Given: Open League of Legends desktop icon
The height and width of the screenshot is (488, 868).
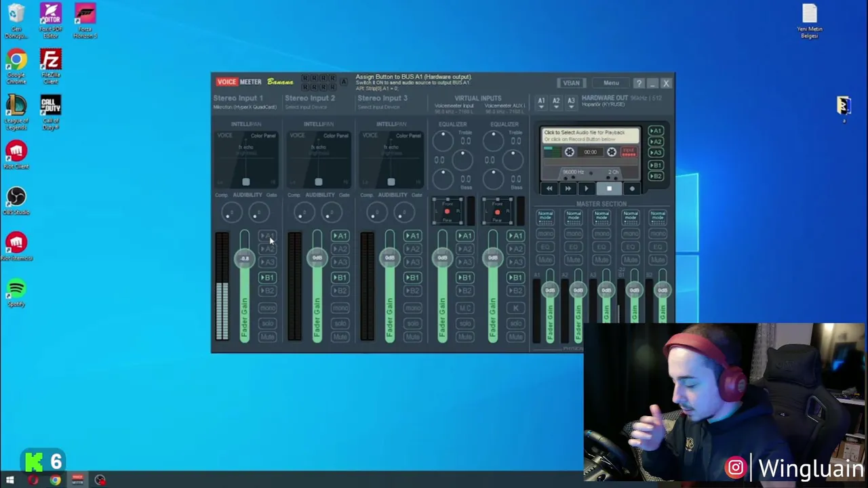Looking at the screenshot, I should click(16, 113).
